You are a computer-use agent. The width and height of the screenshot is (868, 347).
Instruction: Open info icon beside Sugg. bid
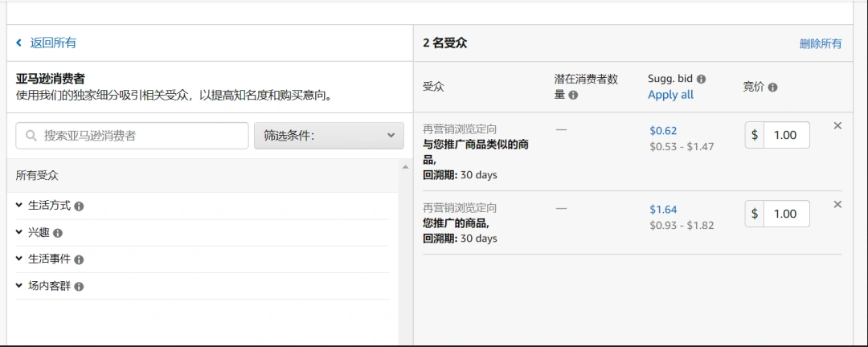click(x=702, y=80)
